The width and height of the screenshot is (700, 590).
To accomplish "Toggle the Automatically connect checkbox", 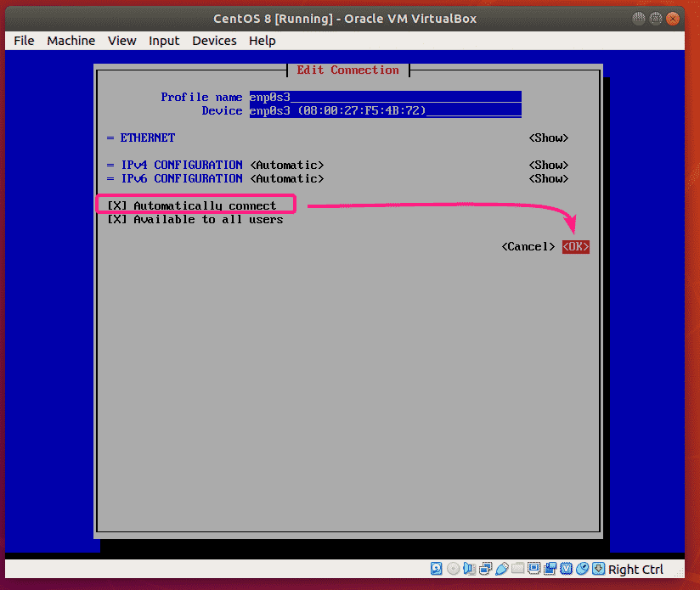I will 116,205.
